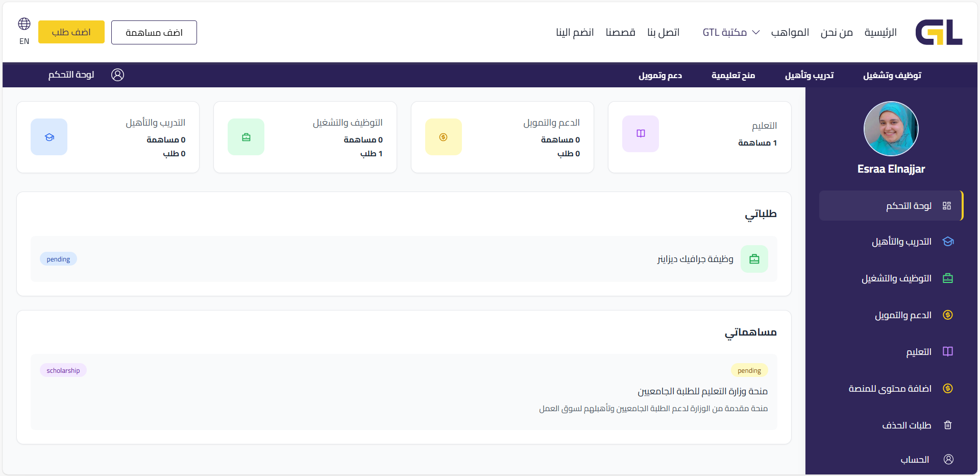The width and height of the screenshot is (980, 476).
Task: Go to المواهب in top navigation
Action: pyautogui.click(x=790, y=33)
